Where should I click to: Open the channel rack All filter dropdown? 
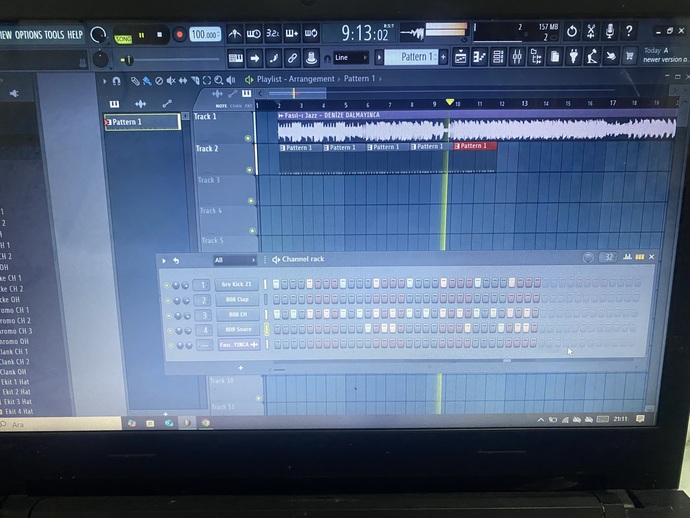235,260
